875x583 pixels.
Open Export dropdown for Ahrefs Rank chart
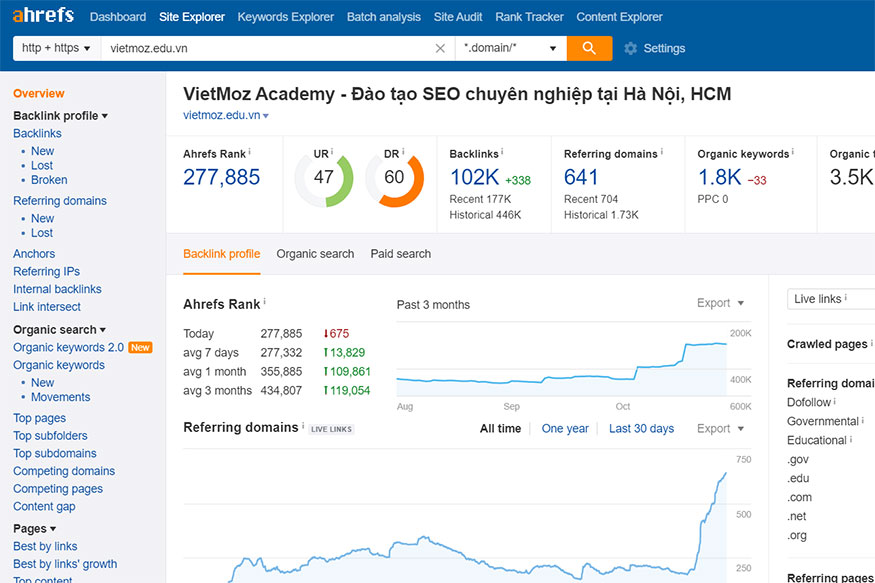(720, 303)
